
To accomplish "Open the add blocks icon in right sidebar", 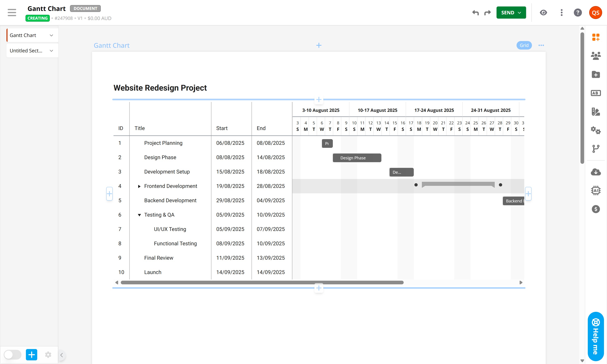I will (595, 37).
